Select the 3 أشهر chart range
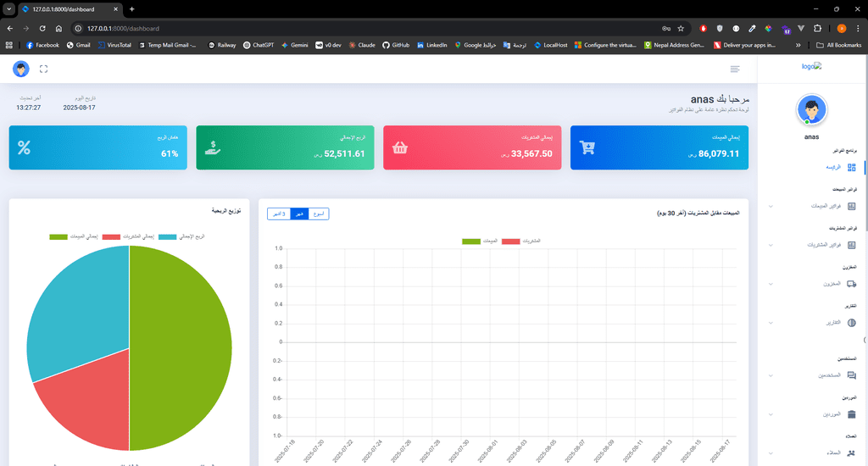868x466 pixels. 278,214
